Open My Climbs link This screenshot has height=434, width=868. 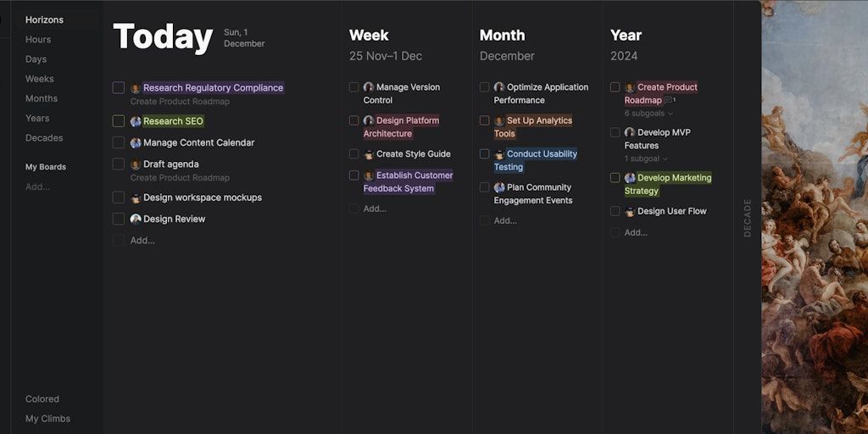47,419
